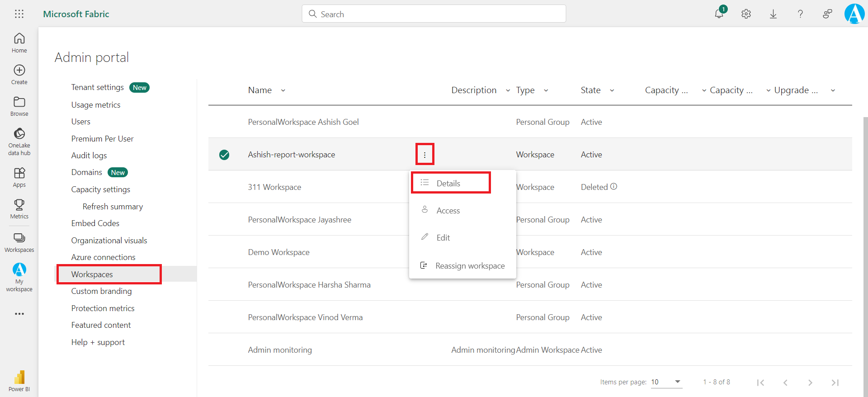The height and width of the screenshot is (397, 868).
Task: Open settings gear in top bar
Action: (746, 14)
